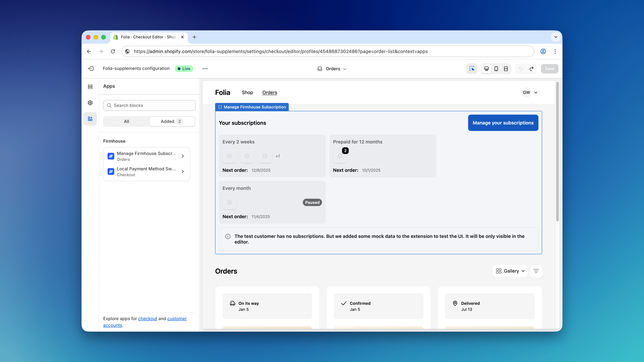The width and height of the screenshot is (644, 362).
Task: Click the +1 more products indicator
Action: [x=278, y=156]
